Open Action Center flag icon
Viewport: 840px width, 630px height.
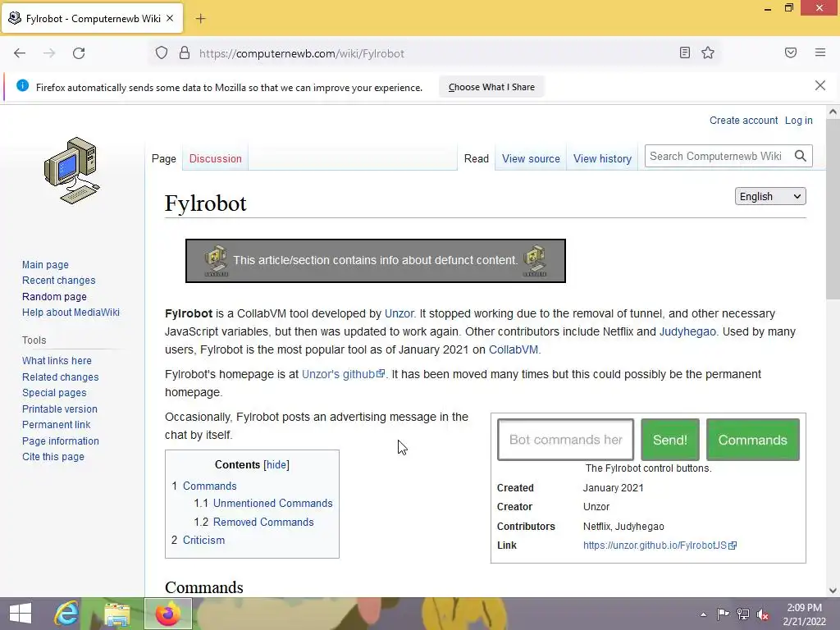(x=723, y=614)
